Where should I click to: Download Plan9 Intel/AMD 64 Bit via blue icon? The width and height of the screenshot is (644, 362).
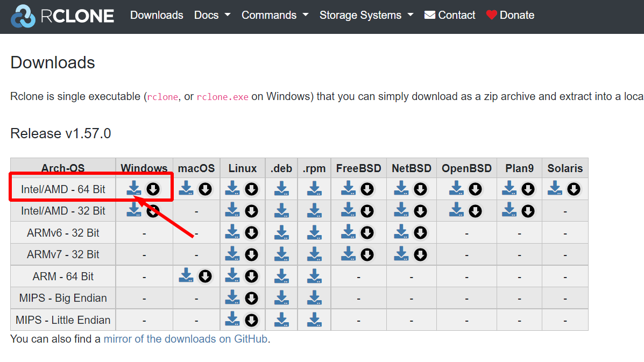coord(509,188)
